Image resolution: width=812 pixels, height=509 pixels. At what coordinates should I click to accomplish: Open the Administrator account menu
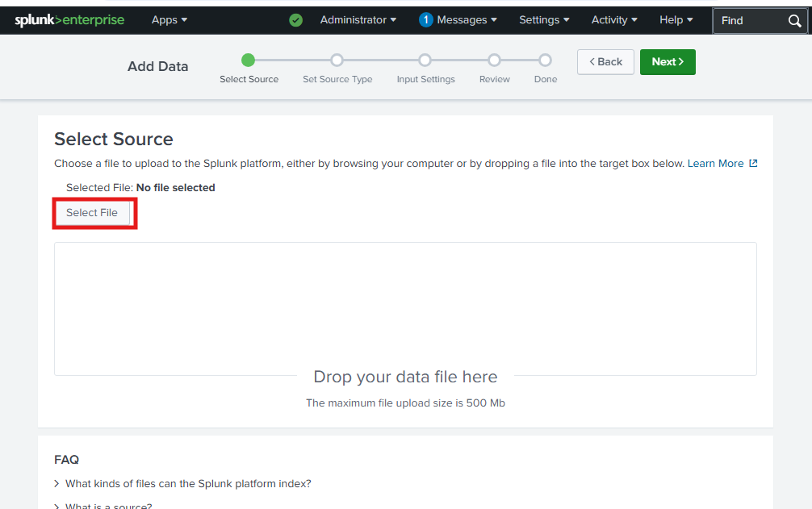[x=358, y=20]
